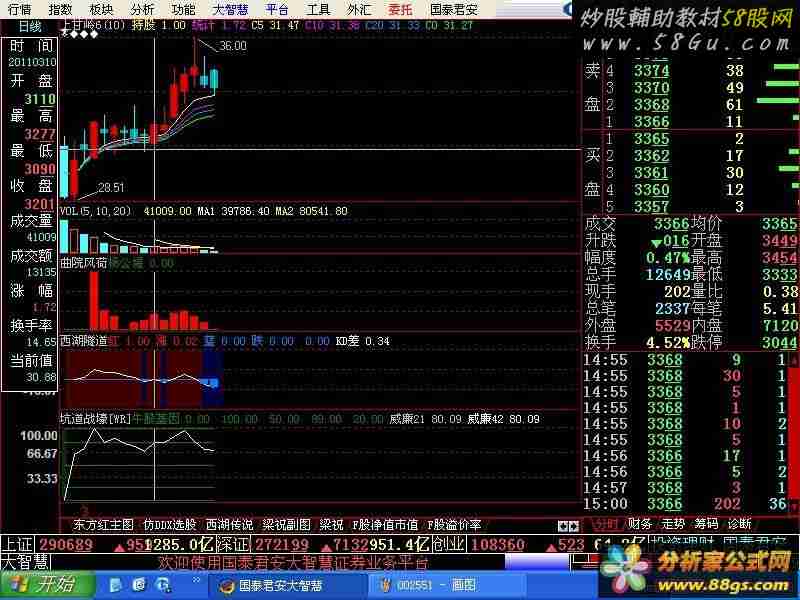Activate the 国泰君安大智慧 taskbar button
This screenshot has height=600, width=800.
coord(287,585)
